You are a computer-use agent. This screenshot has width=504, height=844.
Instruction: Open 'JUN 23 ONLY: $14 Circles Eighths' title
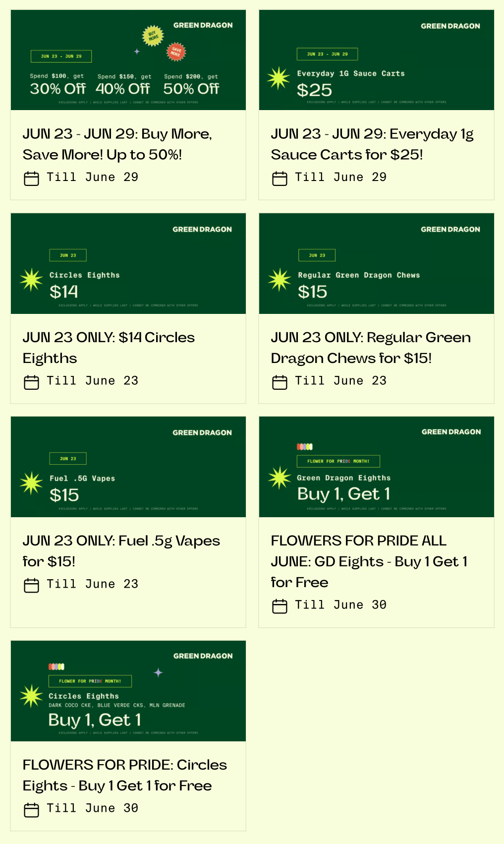tap(109, 348)
